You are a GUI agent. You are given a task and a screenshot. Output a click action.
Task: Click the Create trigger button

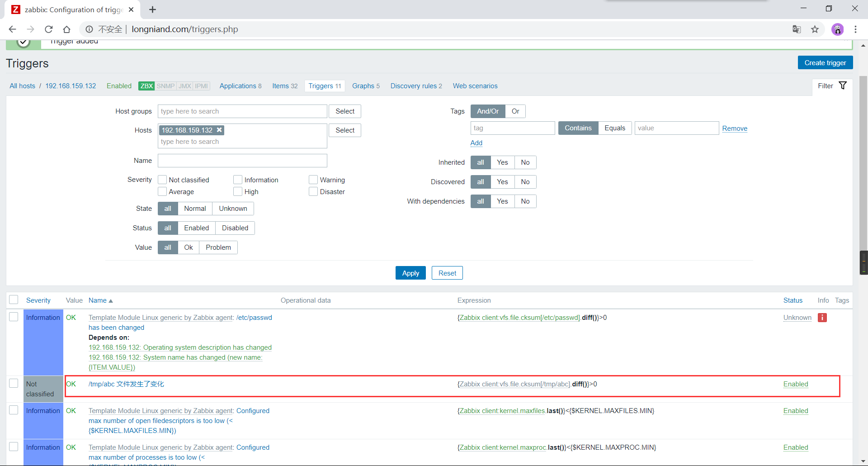825,63
